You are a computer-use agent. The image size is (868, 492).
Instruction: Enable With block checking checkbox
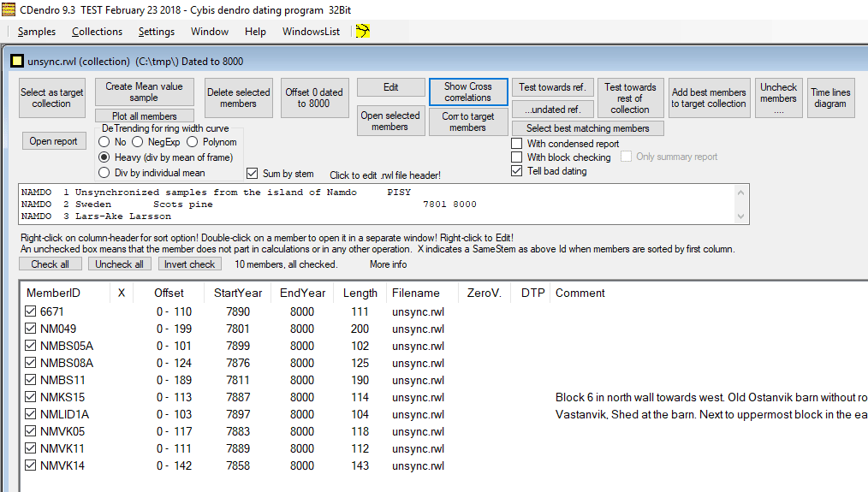coord(516,157)
